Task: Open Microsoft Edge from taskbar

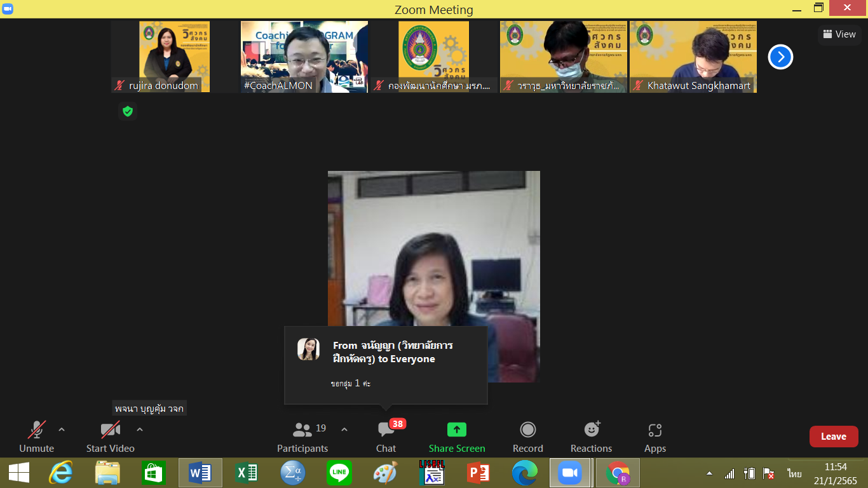Action: [525, 473]
